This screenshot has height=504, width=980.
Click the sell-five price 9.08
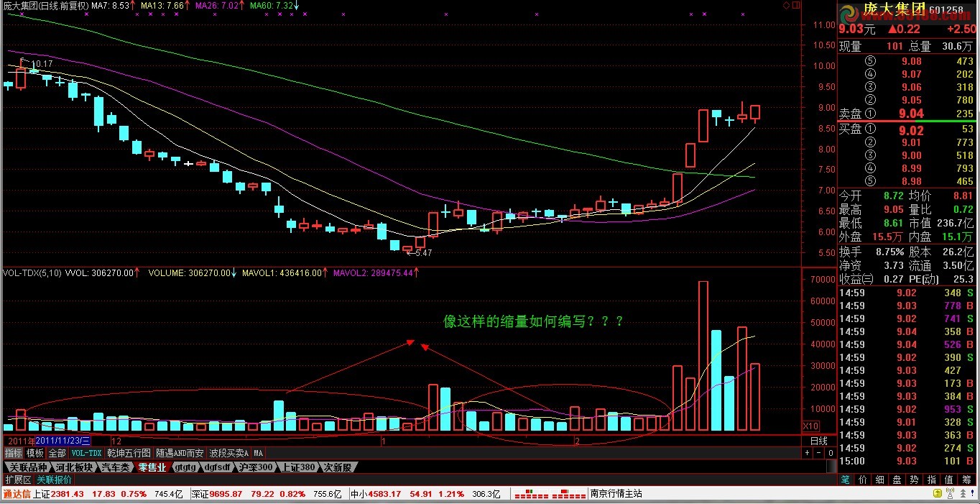[911, 61]
